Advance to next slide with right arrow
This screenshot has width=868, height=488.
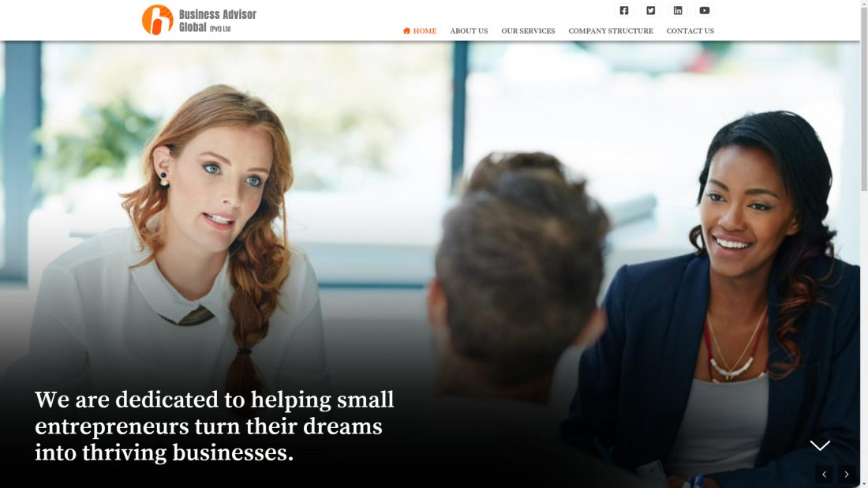[x=847, y=474]
